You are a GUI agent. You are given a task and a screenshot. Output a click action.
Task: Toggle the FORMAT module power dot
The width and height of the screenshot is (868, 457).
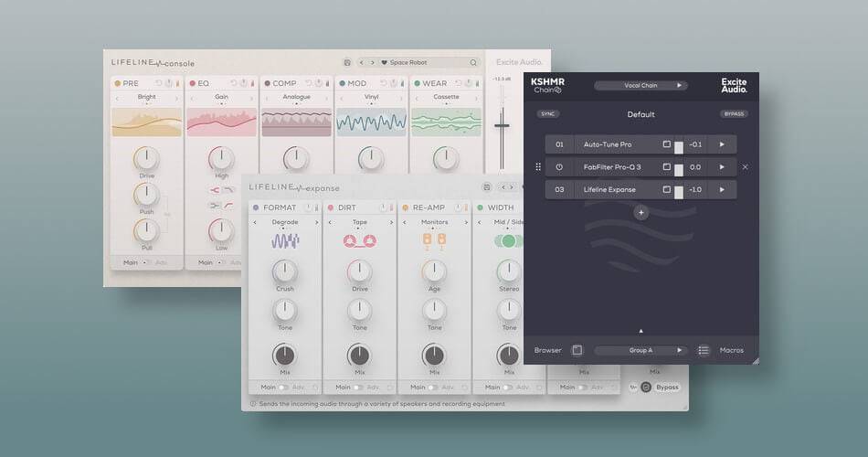pos(256,207)
